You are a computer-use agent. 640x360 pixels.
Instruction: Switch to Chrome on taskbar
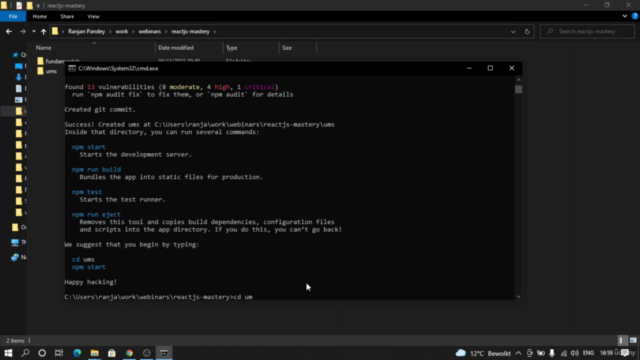point(129,353)
